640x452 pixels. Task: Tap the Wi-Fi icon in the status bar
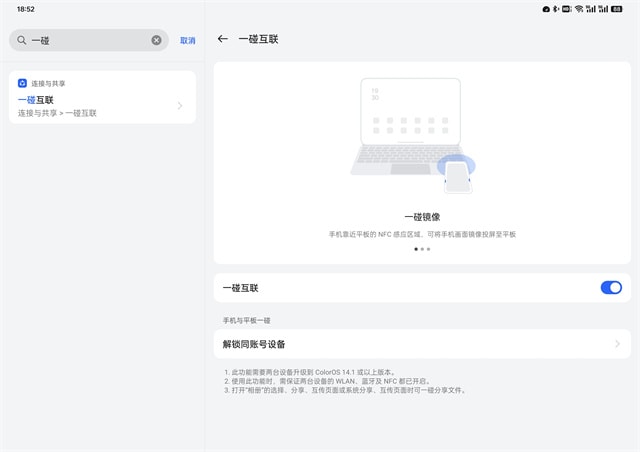point(578,8)
